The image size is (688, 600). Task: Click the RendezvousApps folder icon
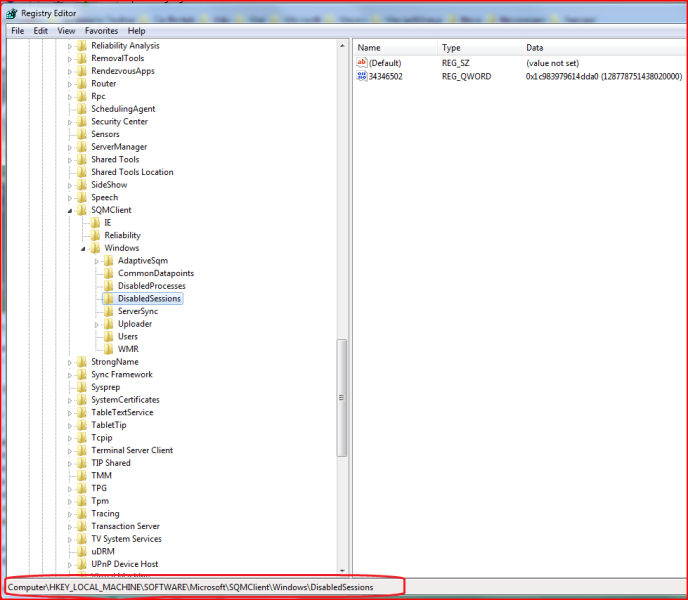[x=82, y=71]
